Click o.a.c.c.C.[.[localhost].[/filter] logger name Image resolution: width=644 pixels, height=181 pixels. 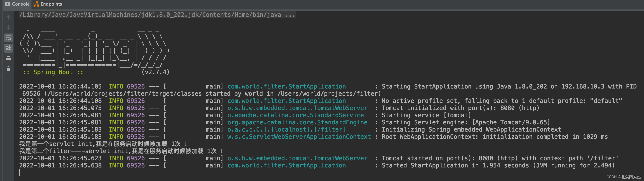[286, 130]
